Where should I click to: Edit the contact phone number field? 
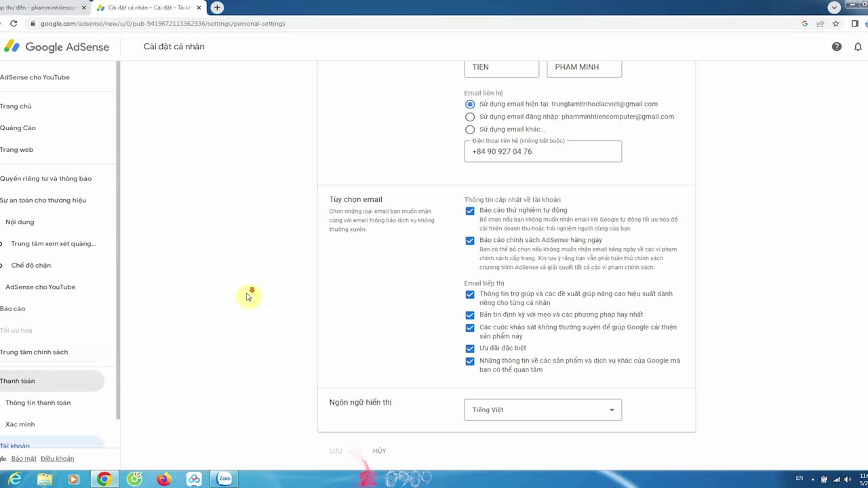(x=542, y=151)
